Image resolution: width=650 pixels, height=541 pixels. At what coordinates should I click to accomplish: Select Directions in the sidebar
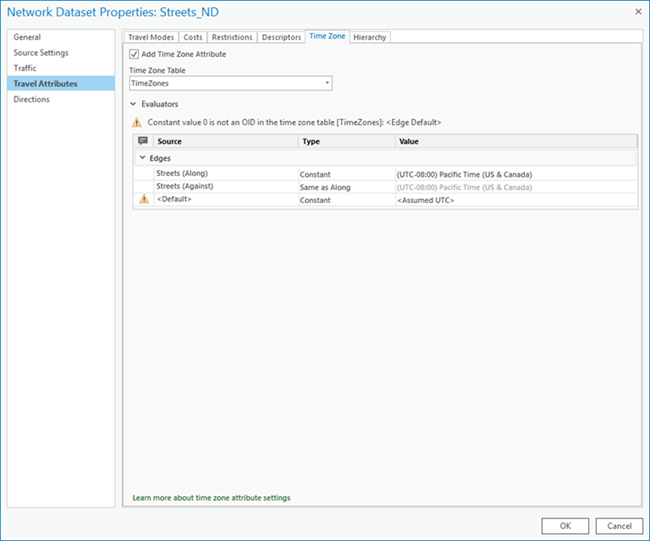pyautogui.click(x=31, y=99)
